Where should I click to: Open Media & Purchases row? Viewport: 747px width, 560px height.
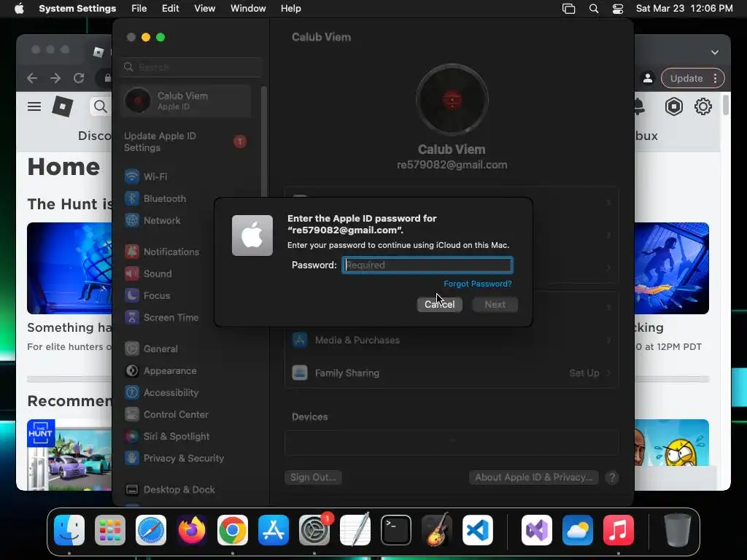point(451,340)
